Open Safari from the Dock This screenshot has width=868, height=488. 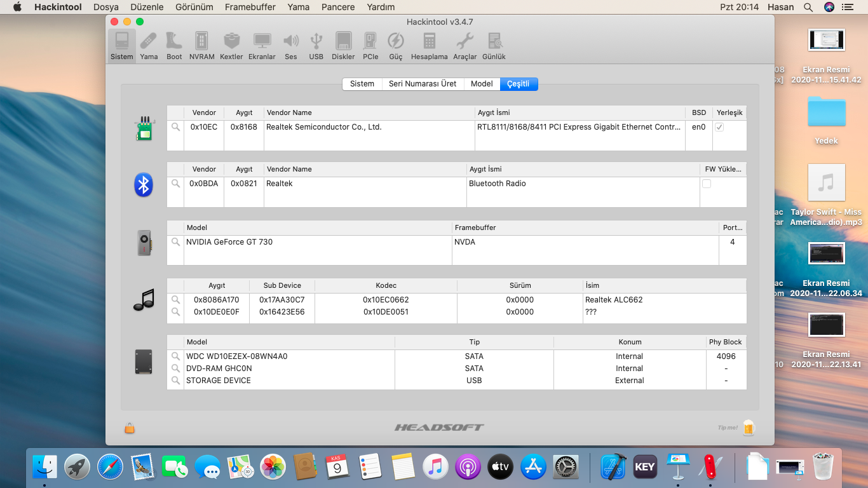110,468
